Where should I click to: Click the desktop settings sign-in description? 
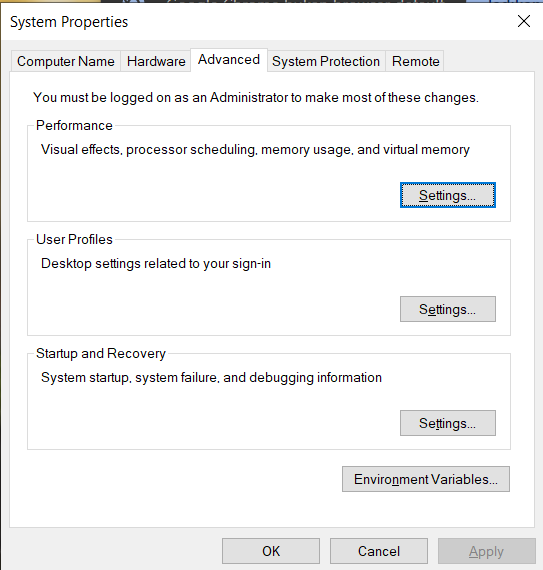[x=156, y=264]
